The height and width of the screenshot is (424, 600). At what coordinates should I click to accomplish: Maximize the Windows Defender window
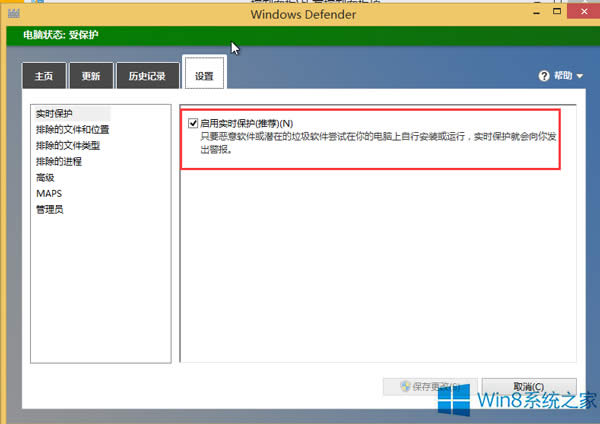[x=557, y=12]
